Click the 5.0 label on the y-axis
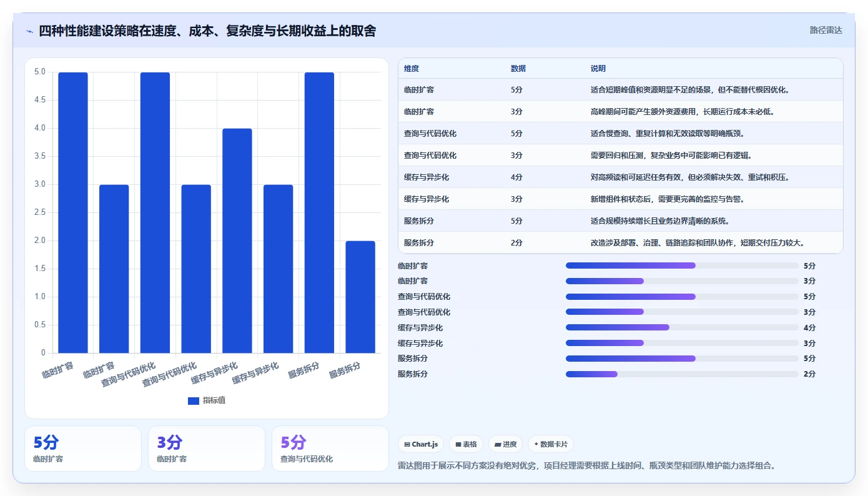Image resolution: width=868 pixels, height=496 pixels. click(40, 72)
